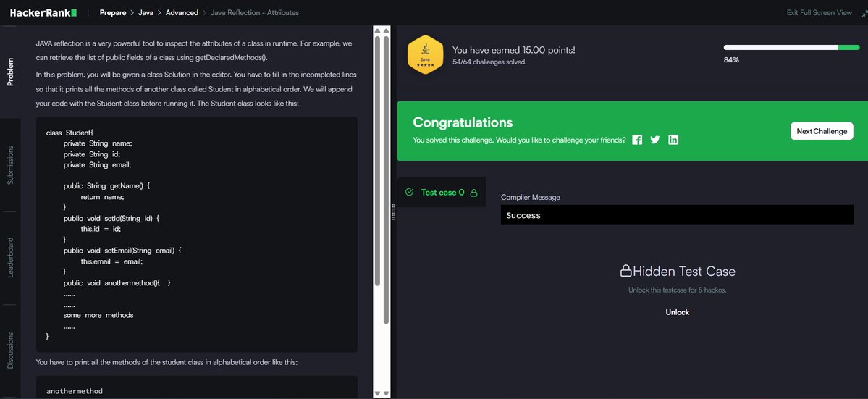The image size is (868, 399).
Task: Click the Compiler Message label
Action: 531,197
